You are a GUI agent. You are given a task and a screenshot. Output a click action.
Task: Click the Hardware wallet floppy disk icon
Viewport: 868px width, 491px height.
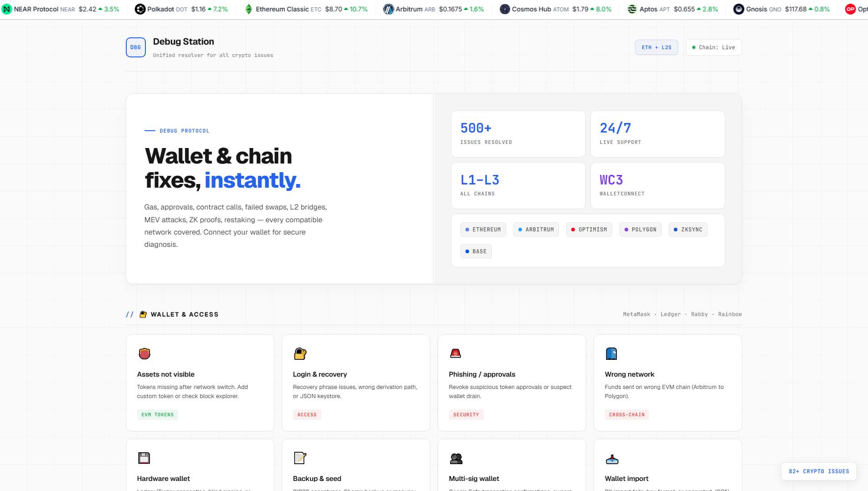[x=144, y=458]
